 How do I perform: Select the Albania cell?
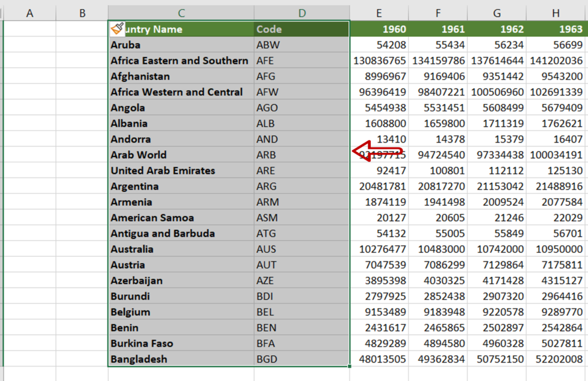181,124
